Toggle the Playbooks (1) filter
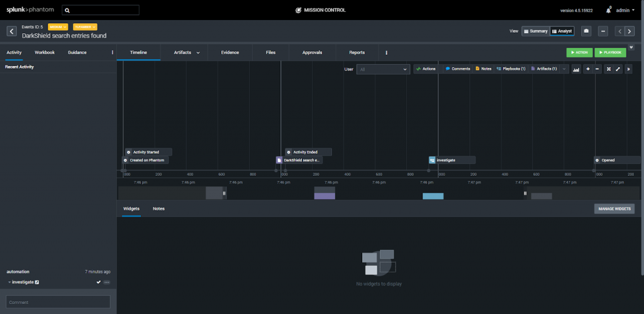 [511, 69]
